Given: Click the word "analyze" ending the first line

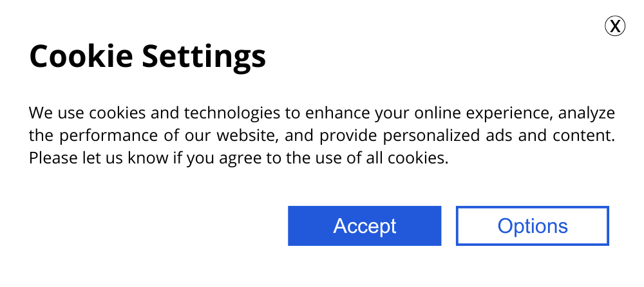Looking at the screenshot, I should coord(586,114).
